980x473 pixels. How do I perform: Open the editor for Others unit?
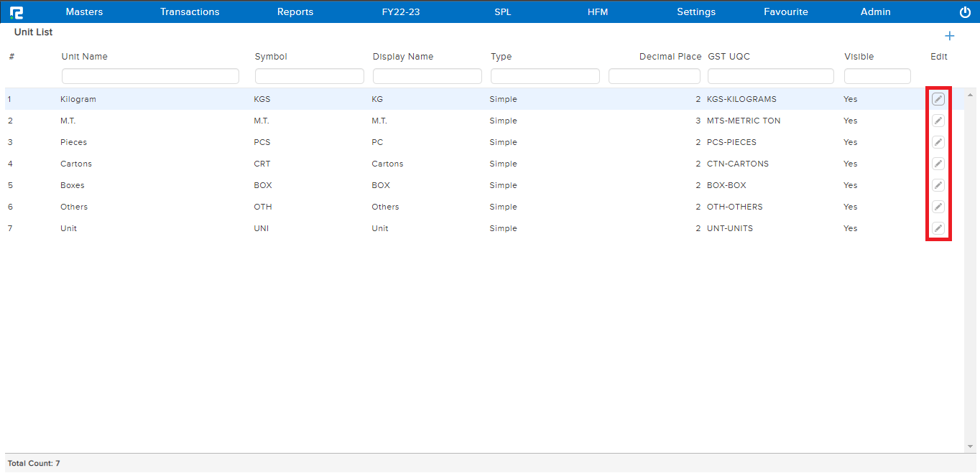(x=938, y=207)
